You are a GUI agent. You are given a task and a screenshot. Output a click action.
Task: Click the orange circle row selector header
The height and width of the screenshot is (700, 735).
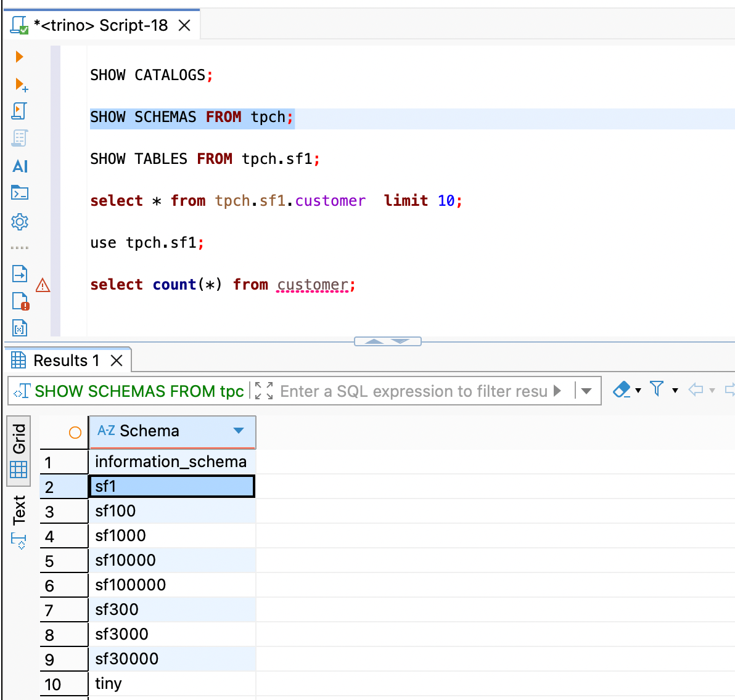75,433
